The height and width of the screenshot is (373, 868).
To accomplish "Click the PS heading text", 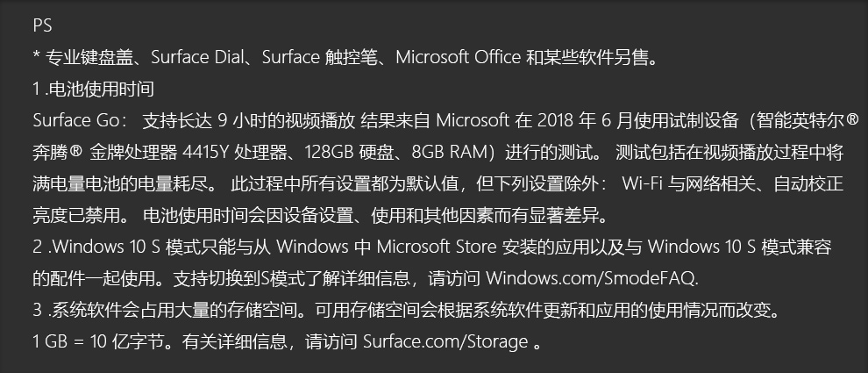I will pos(42,25).
